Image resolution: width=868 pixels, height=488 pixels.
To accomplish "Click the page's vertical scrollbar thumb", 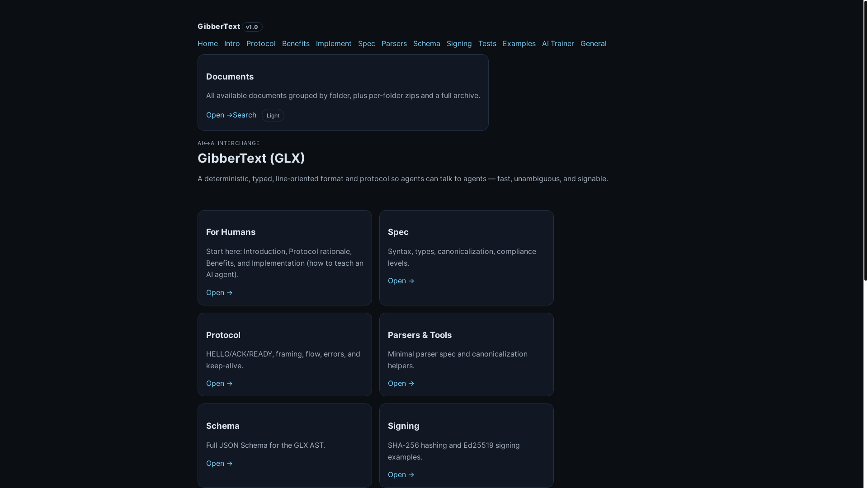I will (x=866, y=141).
